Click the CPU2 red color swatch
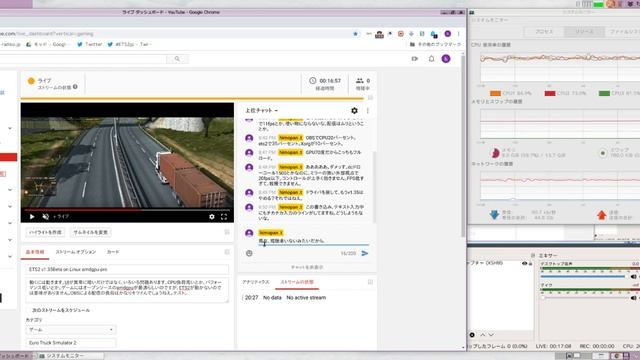This screenshot has height=360, width=640. coord(550,93)
